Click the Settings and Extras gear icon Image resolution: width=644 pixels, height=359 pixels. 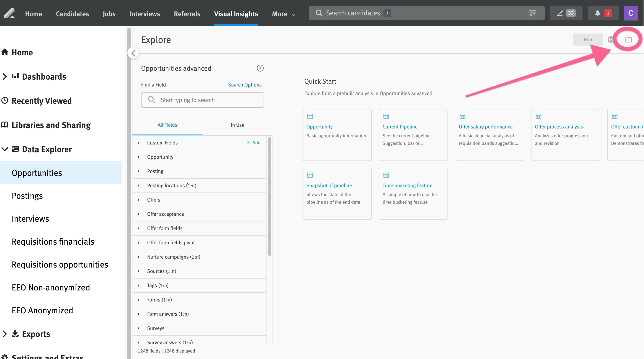coord(5,357)
